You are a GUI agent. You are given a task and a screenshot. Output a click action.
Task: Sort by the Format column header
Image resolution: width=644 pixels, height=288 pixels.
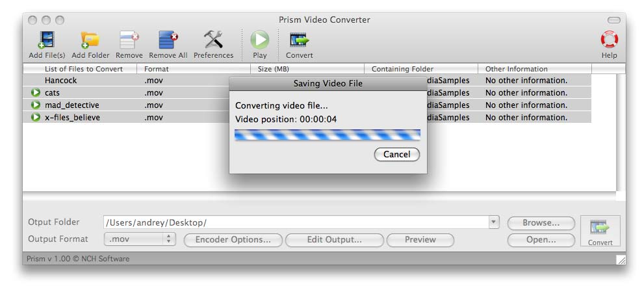tap(194, 69)
